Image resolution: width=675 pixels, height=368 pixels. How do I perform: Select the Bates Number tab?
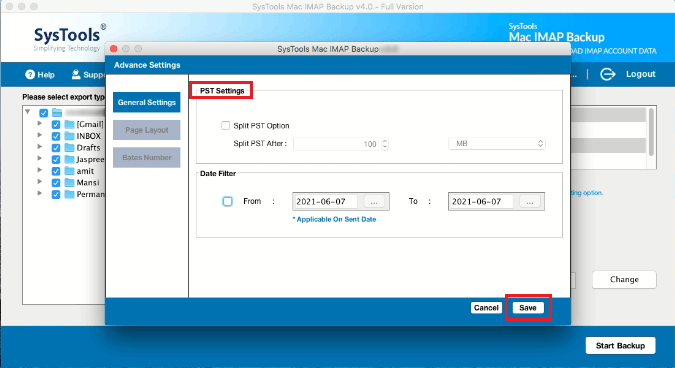point(147,158)
